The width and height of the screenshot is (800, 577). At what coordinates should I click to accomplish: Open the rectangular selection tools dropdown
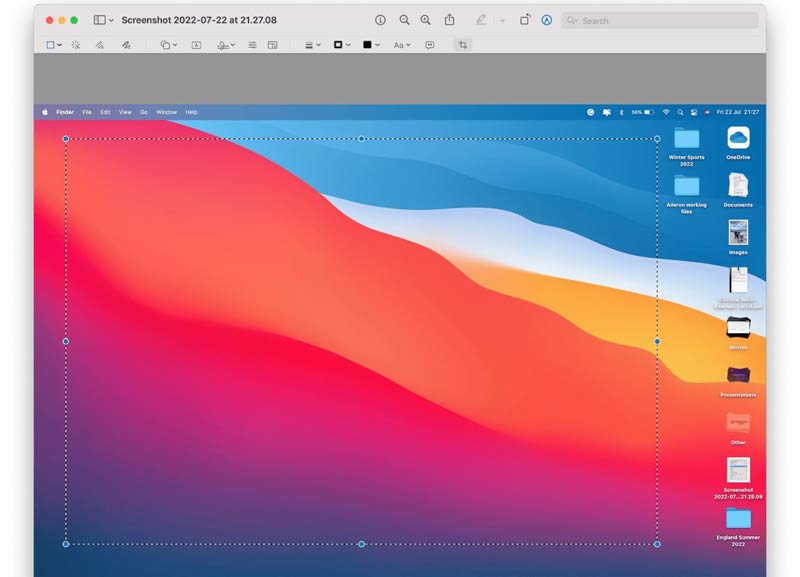(54, 45)
